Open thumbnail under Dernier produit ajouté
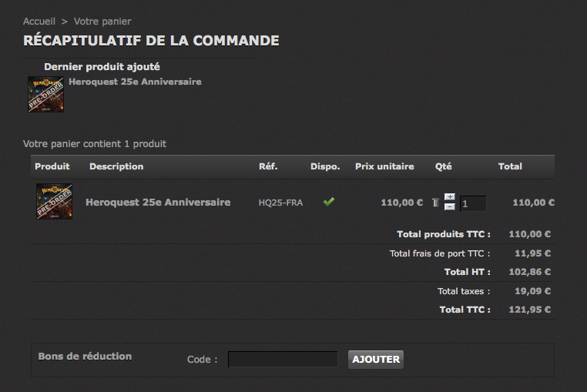Viewport: 587px width, 392px height. coord(45,94)
